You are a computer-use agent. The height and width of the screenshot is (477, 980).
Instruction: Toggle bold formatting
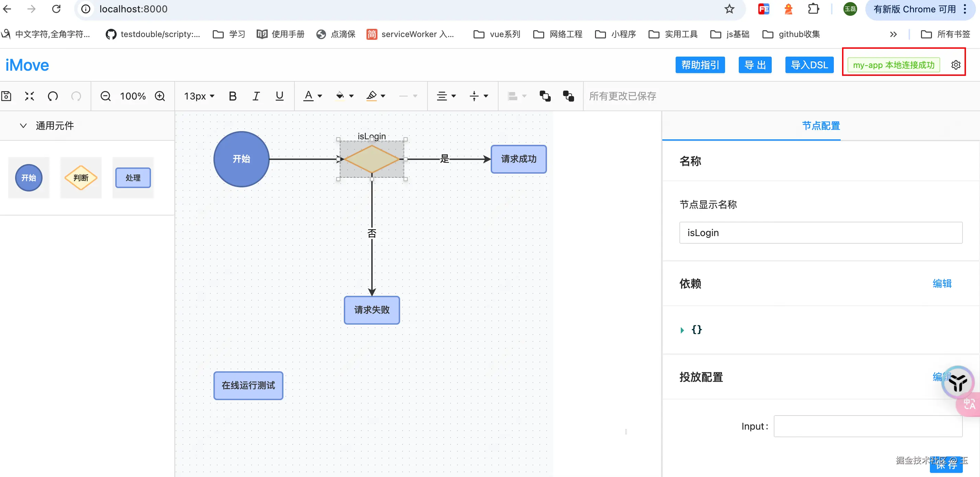click(232, 96)
